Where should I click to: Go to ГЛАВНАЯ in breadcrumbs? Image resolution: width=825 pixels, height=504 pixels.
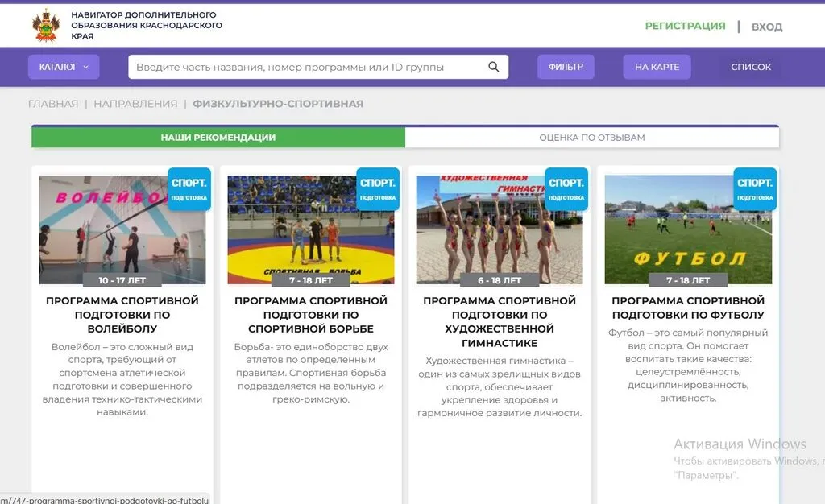53,104
